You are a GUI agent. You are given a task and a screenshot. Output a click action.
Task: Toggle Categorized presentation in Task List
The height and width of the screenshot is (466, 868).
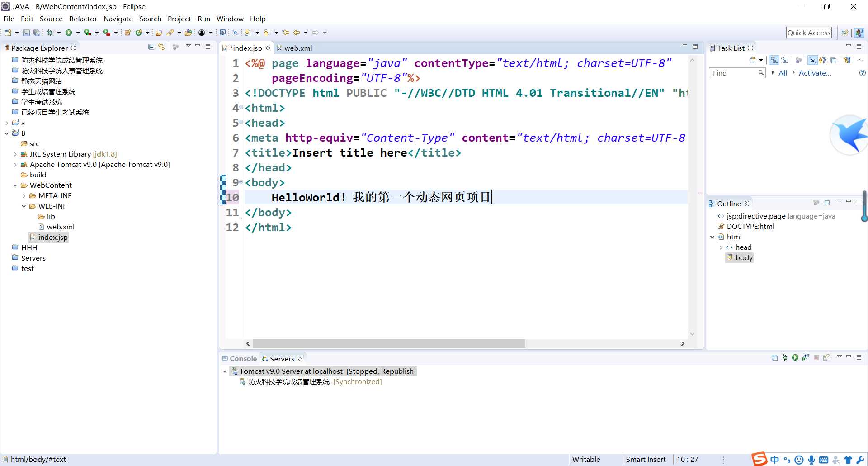click(774, 60)
